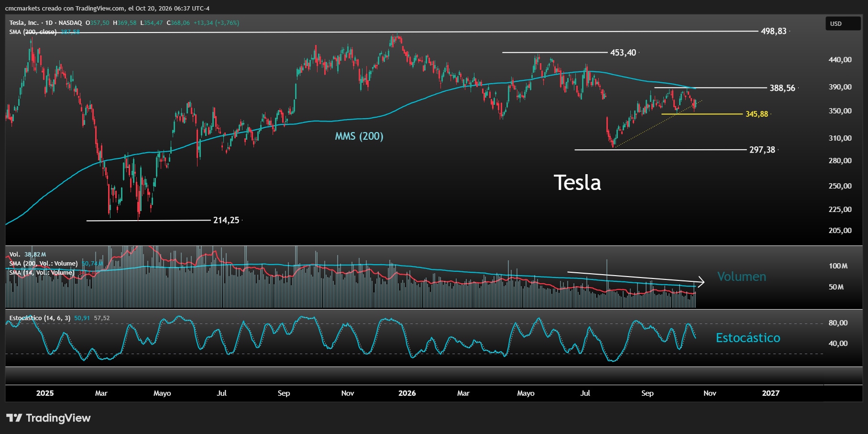
Task: Click the 214,25 low price label
Action: coord(226,220)
